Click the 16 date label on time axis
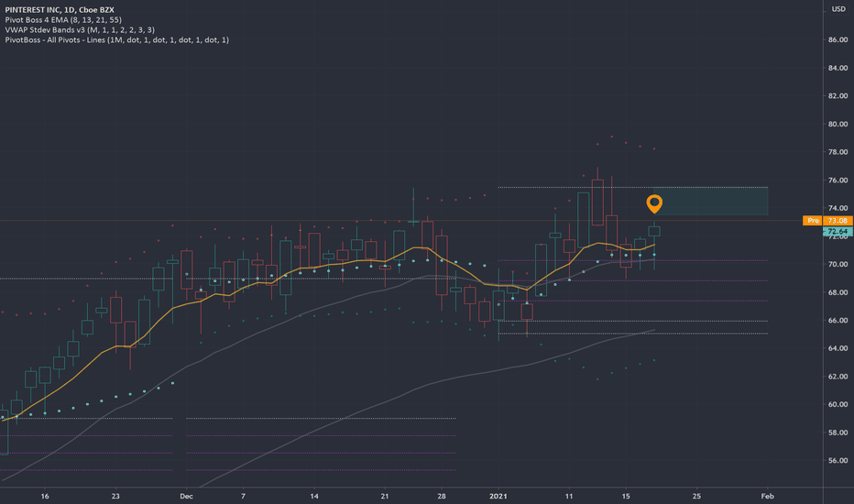The height and width of the screenshot is (504, 854). [45, 496]
